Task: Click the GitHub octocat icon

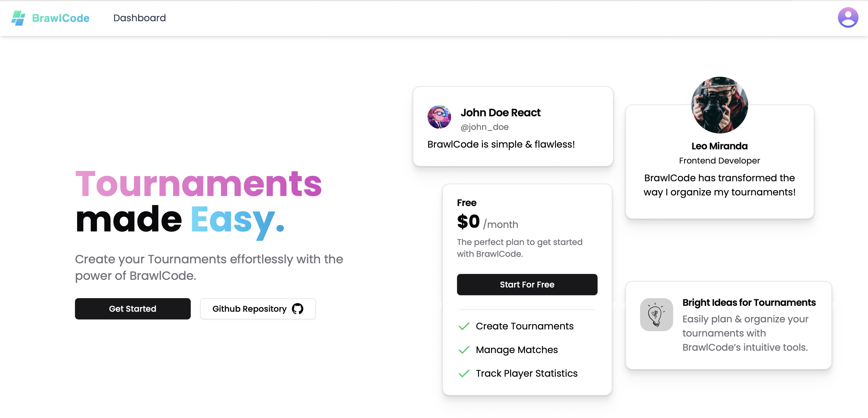Action: pos(298,308)
